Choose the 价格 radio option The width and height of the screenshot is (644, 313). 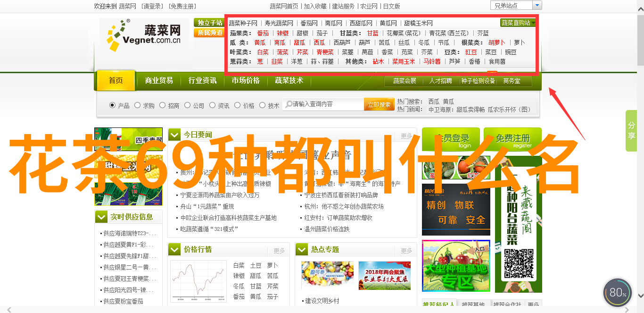pyautogui.click(x=237, y=105)
